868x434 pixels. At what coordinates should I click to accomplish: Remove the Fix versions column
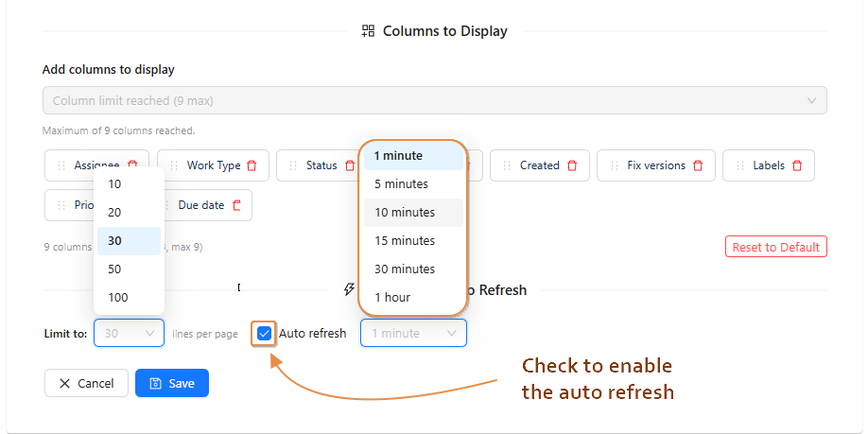pos(698,165)
